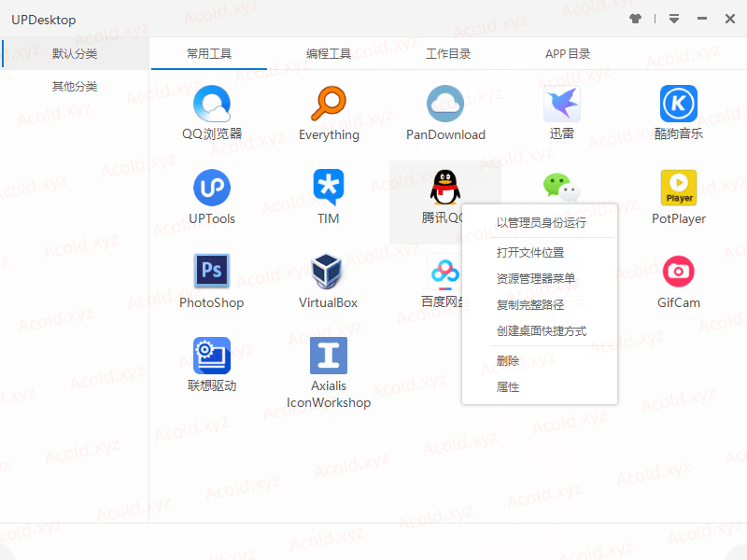Screen dimensions: 747x560
Task: Open the TIM messenger icon
Action: click(329, 188)
